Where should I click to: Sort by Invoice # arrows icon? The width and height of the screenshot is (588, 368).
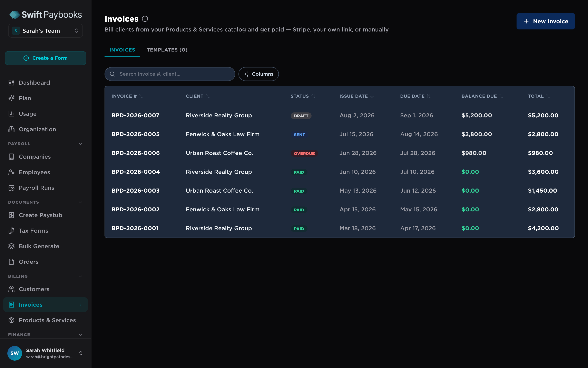point(141,96)
